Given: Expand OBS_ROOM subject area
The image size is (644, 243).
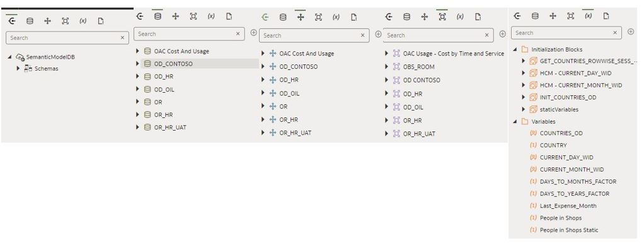Looking at the screenshot, I should 387,67.
